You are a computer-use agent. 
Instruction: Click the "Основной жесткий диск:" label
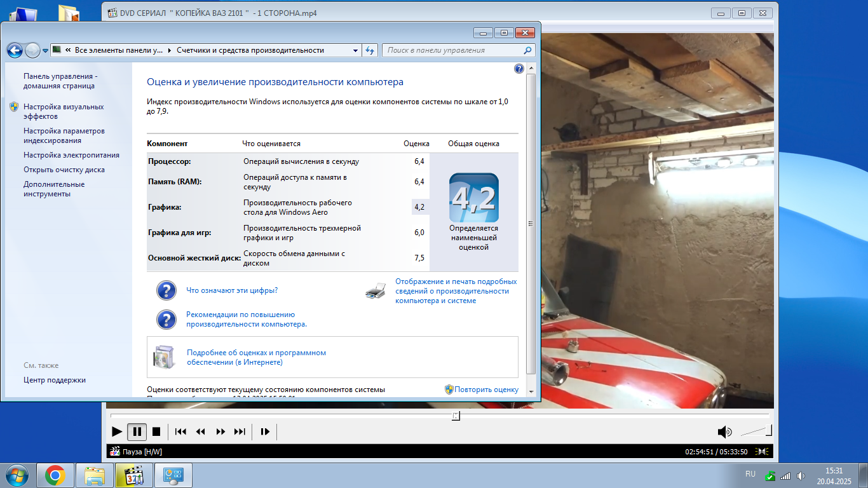pos(194,258)
